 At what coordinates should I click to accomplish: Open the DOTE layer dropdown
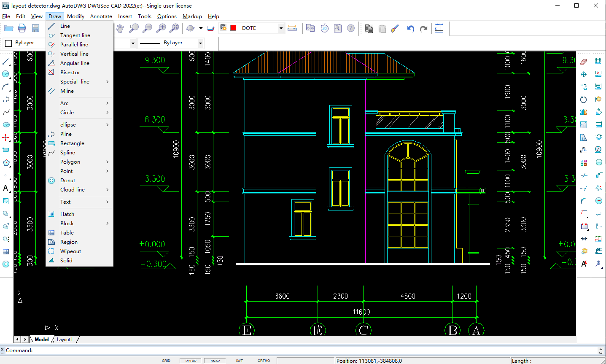click(280, 28)
